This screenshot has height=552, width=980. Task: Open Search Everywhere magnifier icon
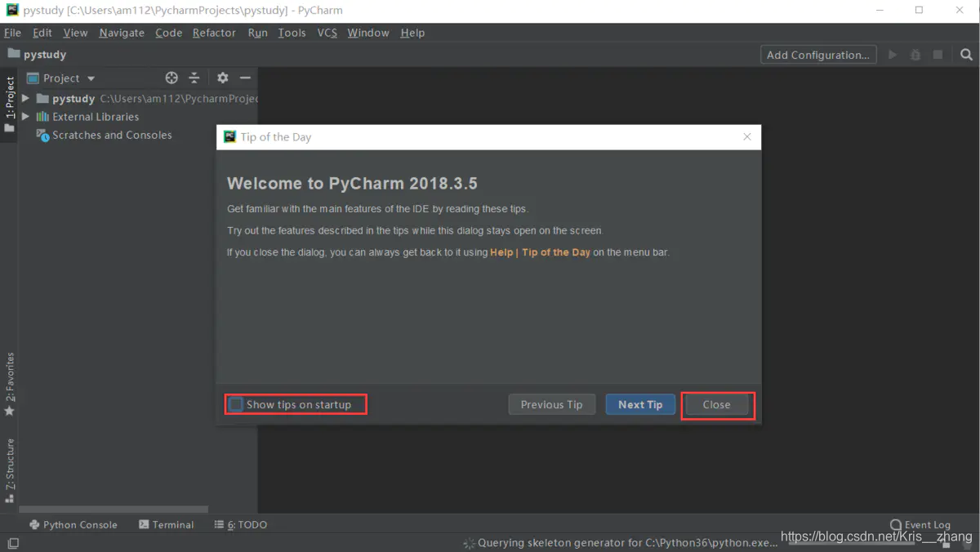(967, 55)
